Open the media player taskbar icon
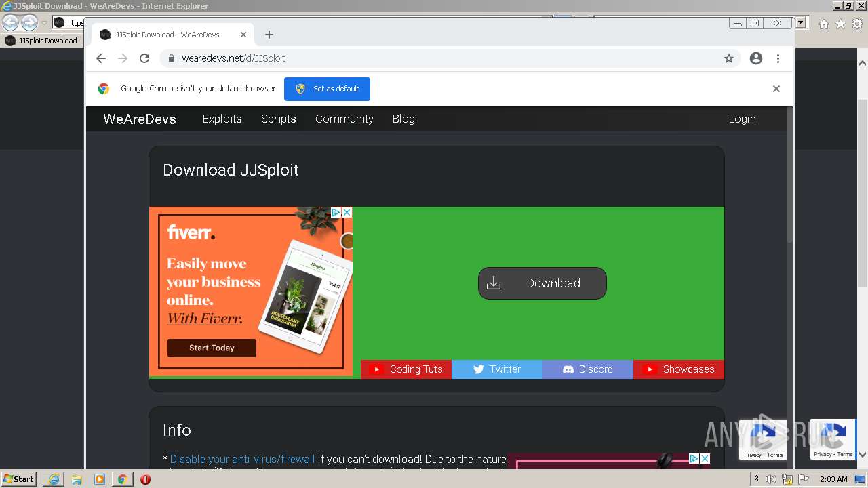This screenshot has height=488, width=868. (100, 479)
